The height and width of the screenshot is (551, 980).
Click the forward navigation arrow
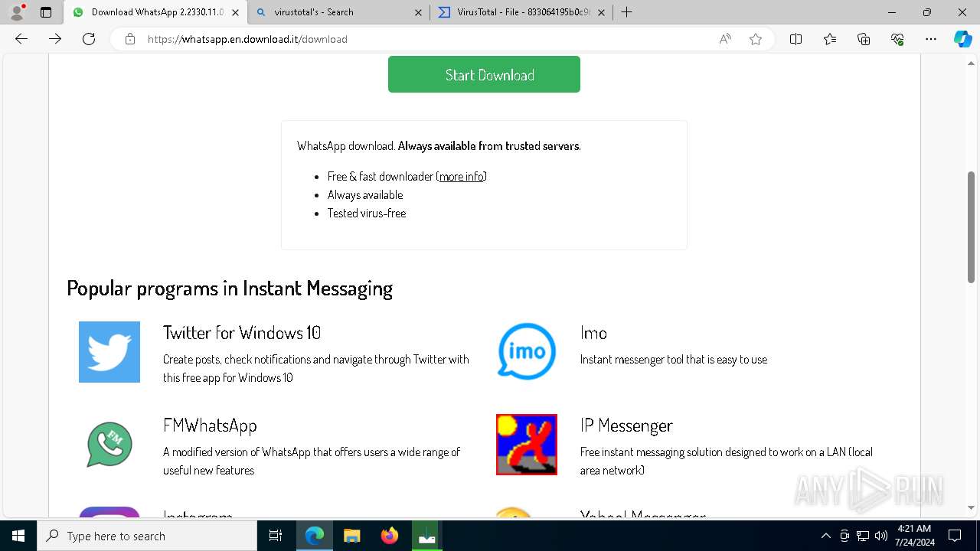pos(55,39)
